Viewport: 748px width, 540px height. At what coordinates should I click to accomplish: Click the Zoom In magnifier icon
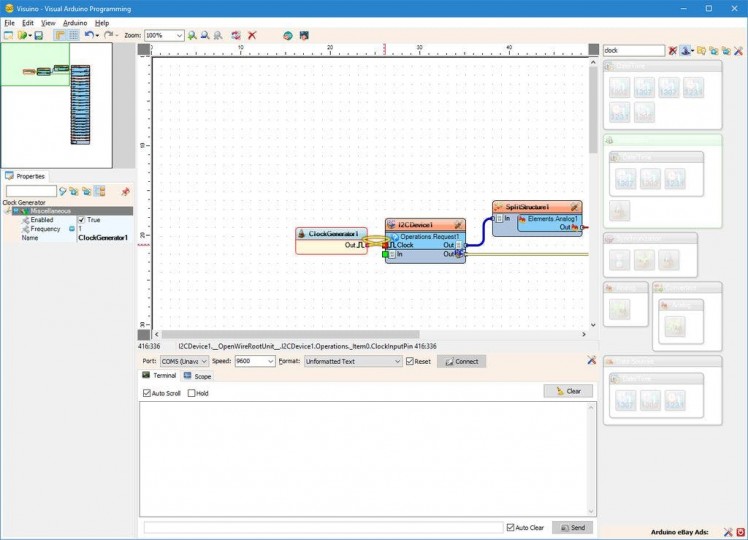coord(193,35)
